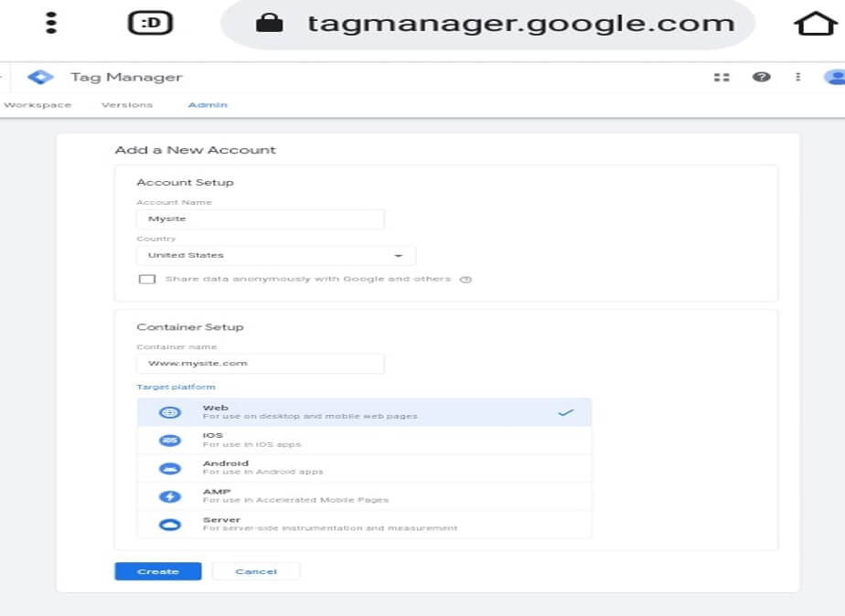Pick the AMP target platform option
The image size is (845, 616).
tap(364, 495)
